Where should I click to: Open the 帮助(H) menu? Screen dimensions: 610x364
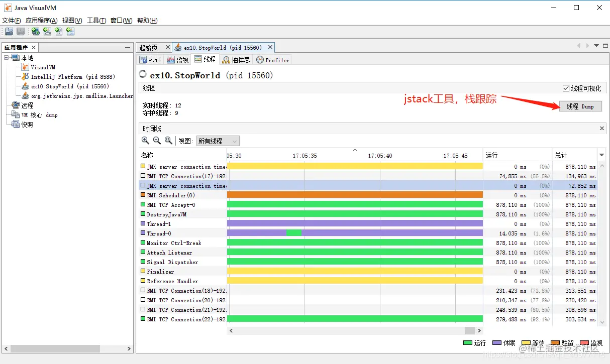(x=147, y=21)
